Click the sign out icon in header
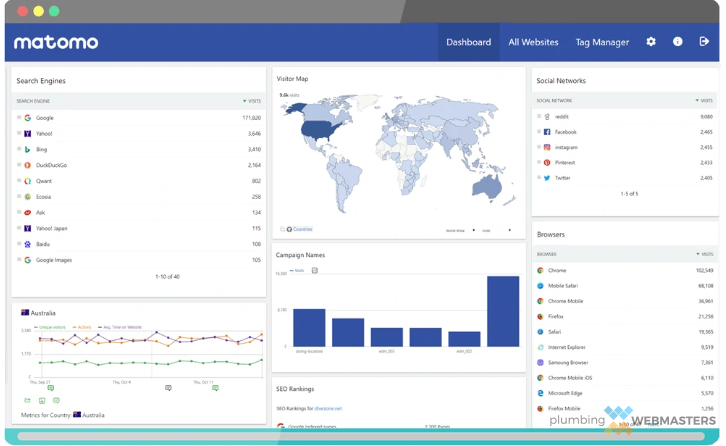The height and width of the screenshot is (446, 726). pyautogui.click(x=704, y=42)
